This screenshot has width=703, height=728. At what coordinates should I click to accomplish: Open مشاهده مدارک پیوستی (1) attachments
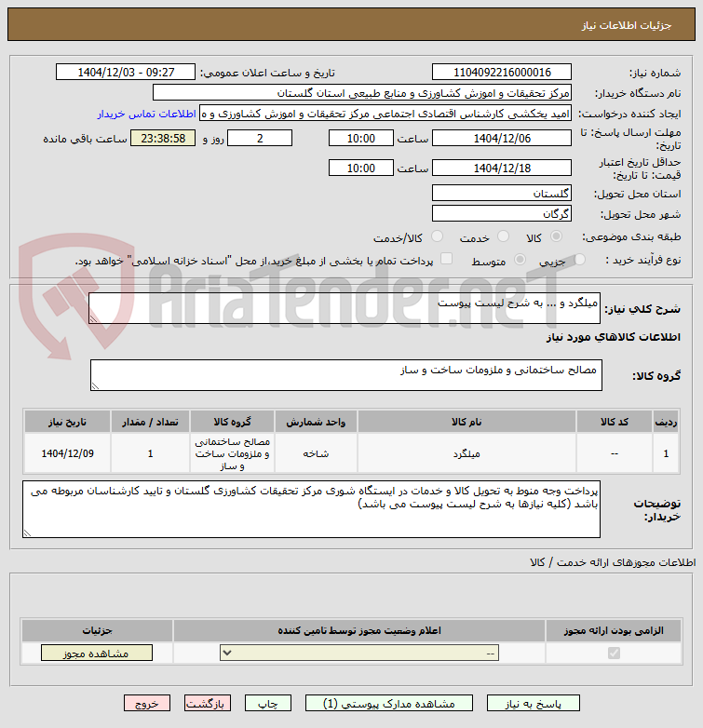click(389, 704)
